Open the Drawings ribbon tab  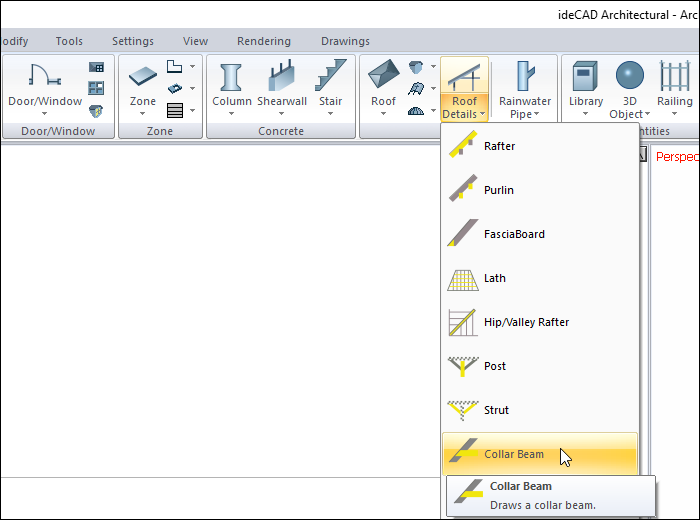pyautogui.click(x=345, y=41)
